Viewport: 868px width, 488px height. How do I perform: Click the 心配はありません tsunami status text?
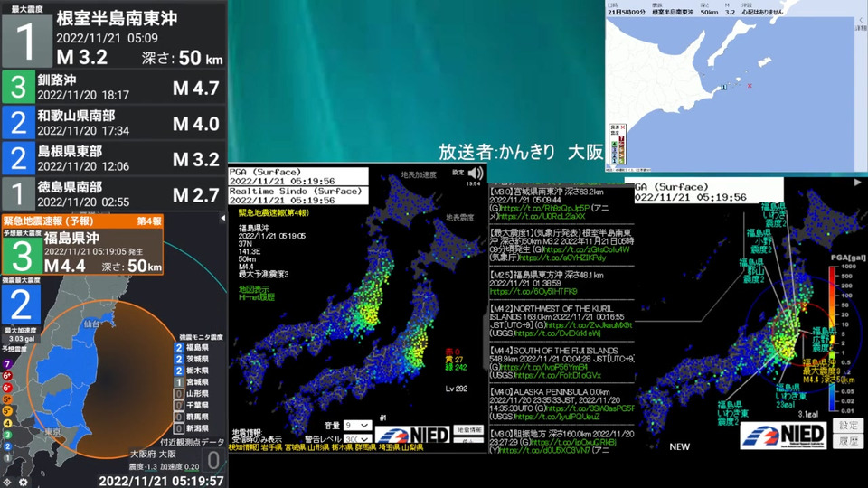762,12
